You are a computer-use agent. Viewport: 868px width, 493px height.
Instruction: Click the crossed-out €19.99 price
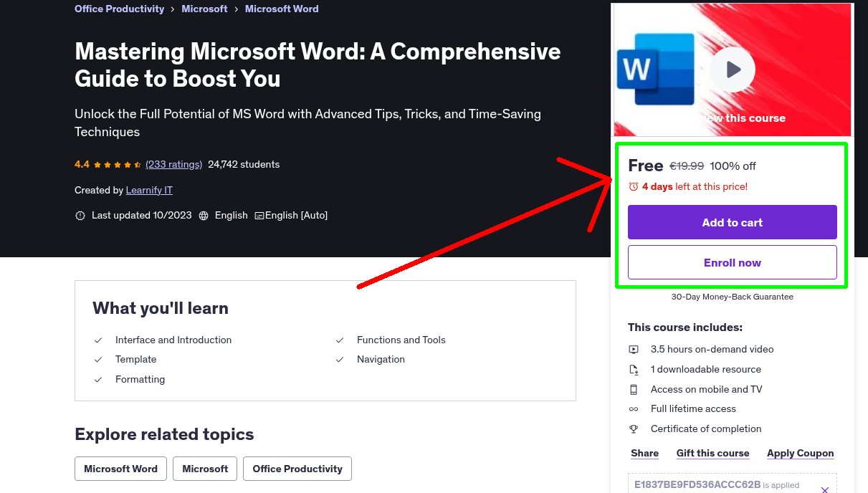(x=687, y=166)
